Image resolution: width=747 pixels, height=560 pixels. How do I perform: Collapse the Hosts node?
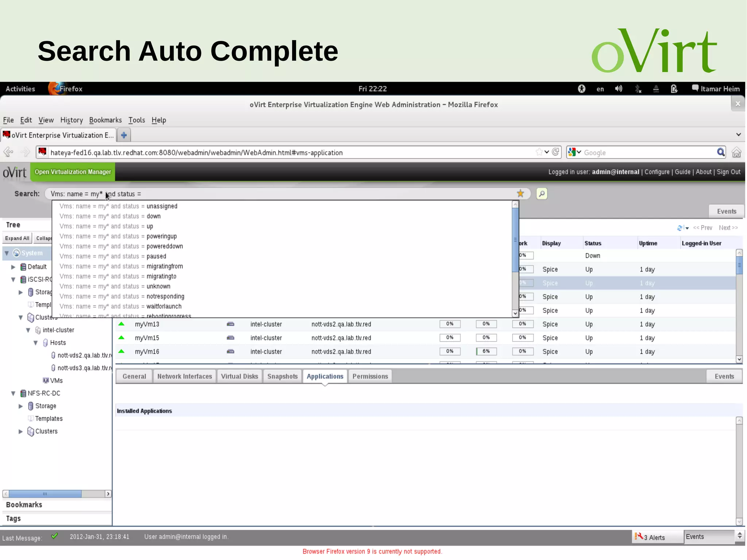(36, 343)
